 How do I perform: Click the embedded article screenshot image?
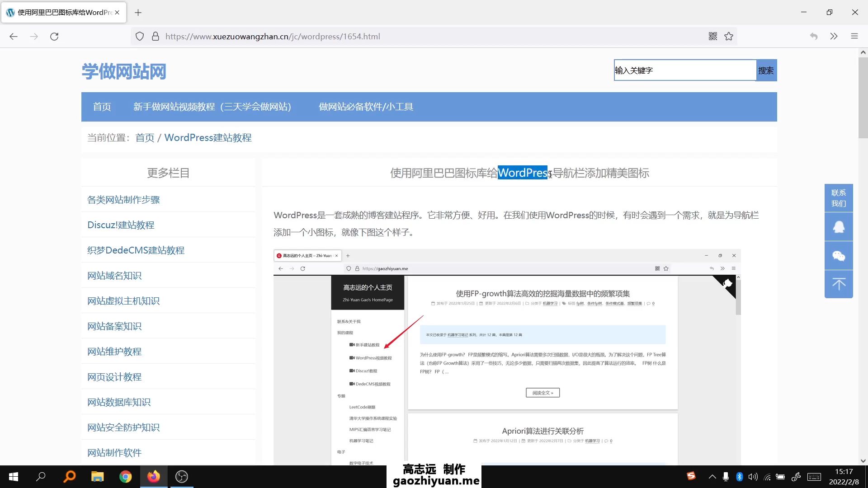point(507,357)
